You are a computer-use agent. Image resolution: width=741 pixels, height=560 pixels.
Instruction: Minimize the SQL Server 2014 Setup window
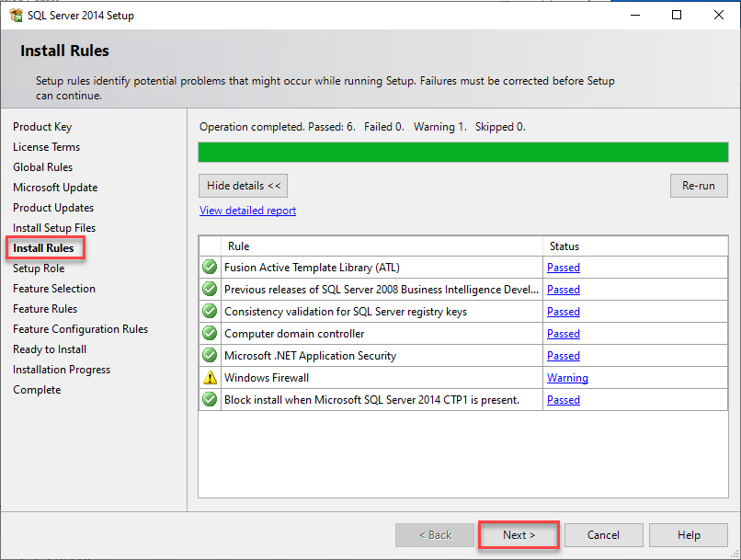[x=635, y=15]
